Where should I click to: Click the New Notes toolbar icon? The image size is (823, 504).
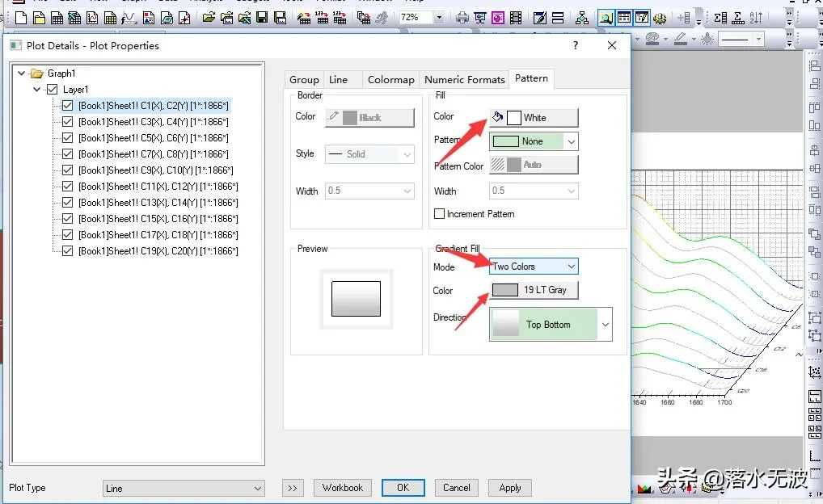tap(167, 18)
